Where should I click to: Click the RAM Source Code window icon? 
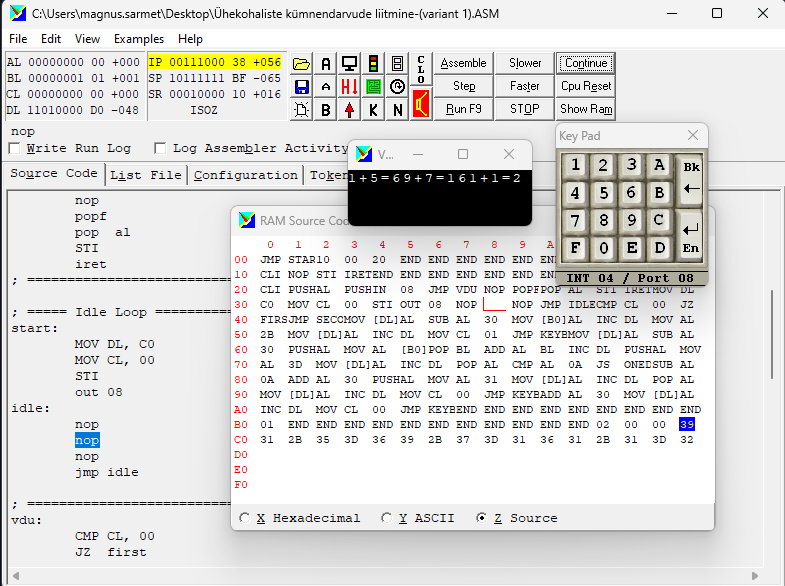247,220
